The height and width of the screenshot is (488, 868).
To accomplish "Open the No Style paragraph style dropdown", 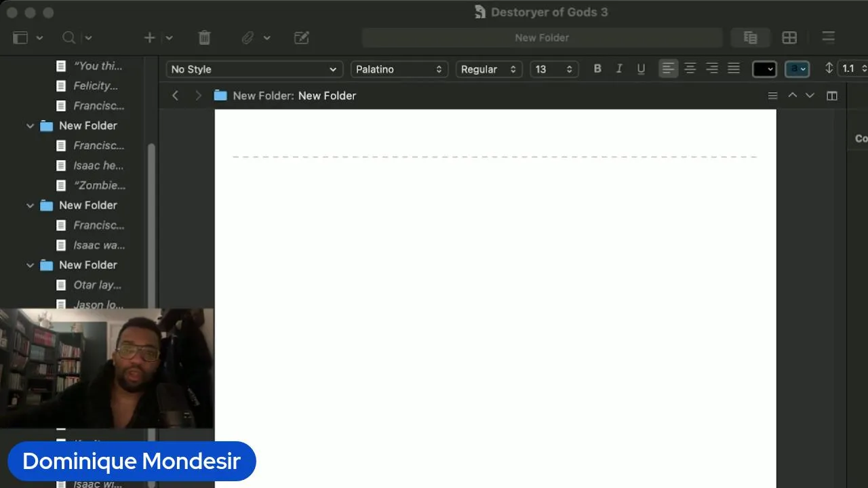I will [254, 69].
